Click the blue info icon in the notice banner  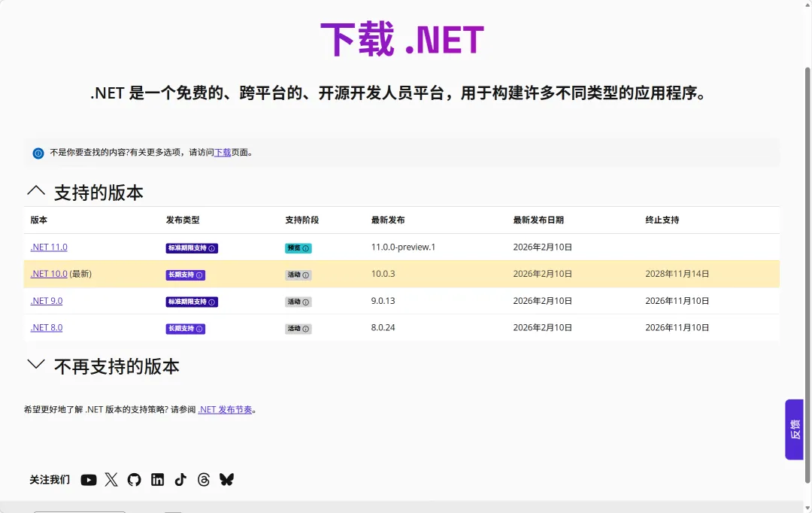[x=38, y=153]
